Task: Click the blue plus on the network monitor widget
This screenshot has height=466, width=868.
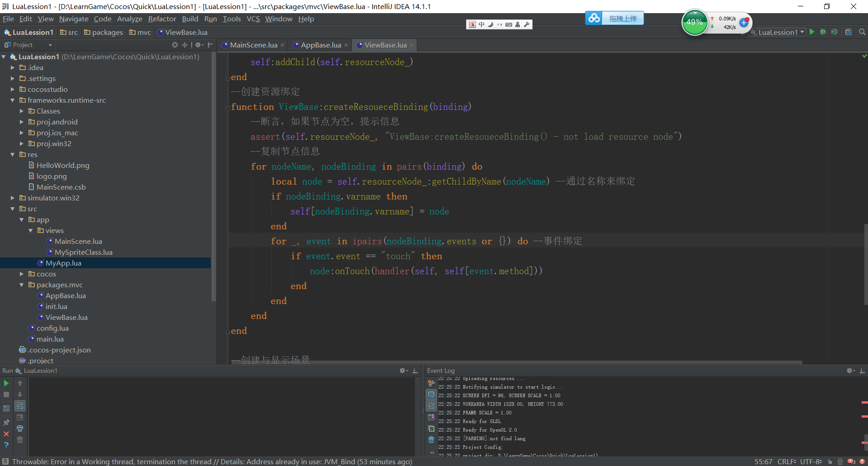Action: pyautogui.click(x=744, y=22)
